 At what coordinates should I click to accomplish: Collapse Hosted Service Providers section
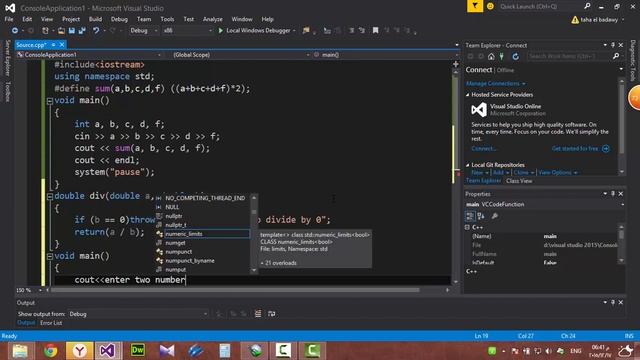468,95
